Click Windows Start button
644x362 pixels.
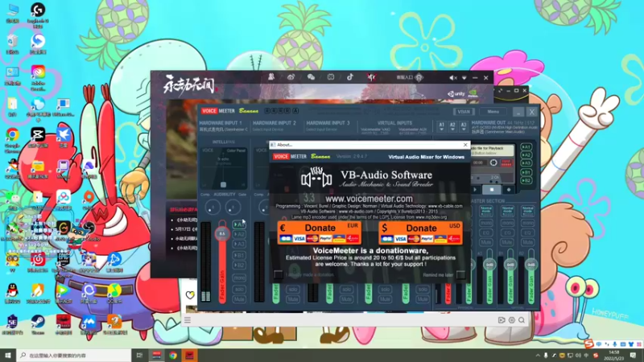[x=8, y=356]
